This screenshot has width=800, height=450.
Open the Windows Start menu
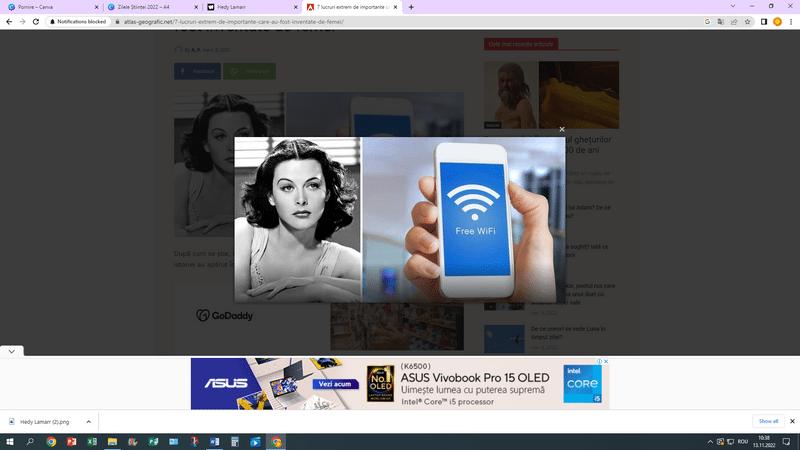(x=10, y=442)
